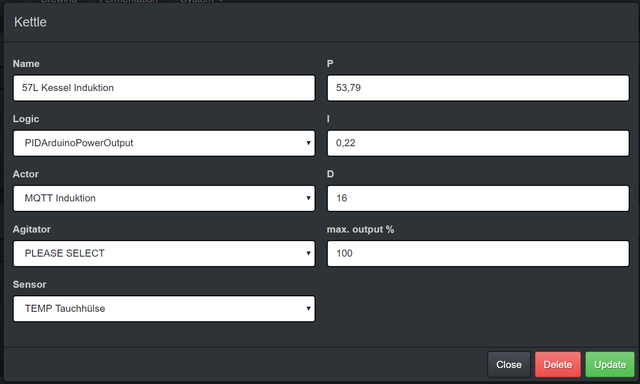The image size is (640, 384).
Task: Click the I value field 0,22
Action: pyautogui.click(x=478, y=143)
